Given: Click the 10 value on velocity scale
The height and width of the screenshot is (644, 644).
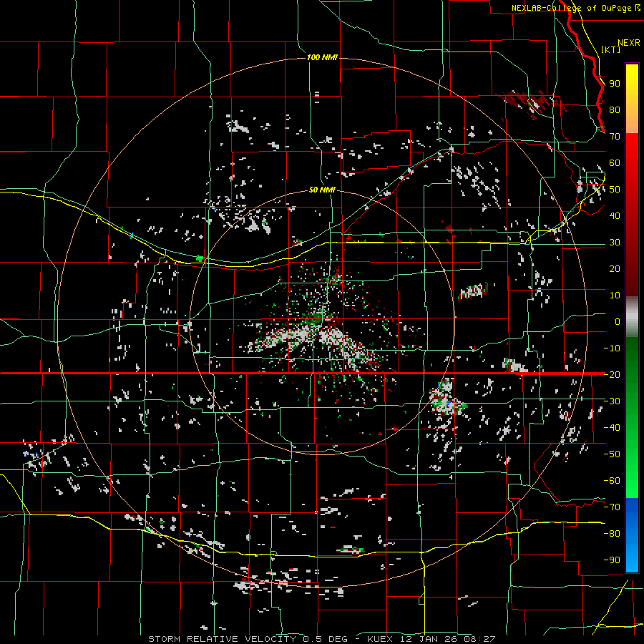Looking at the screenshot, I should (x=615, y=296).
